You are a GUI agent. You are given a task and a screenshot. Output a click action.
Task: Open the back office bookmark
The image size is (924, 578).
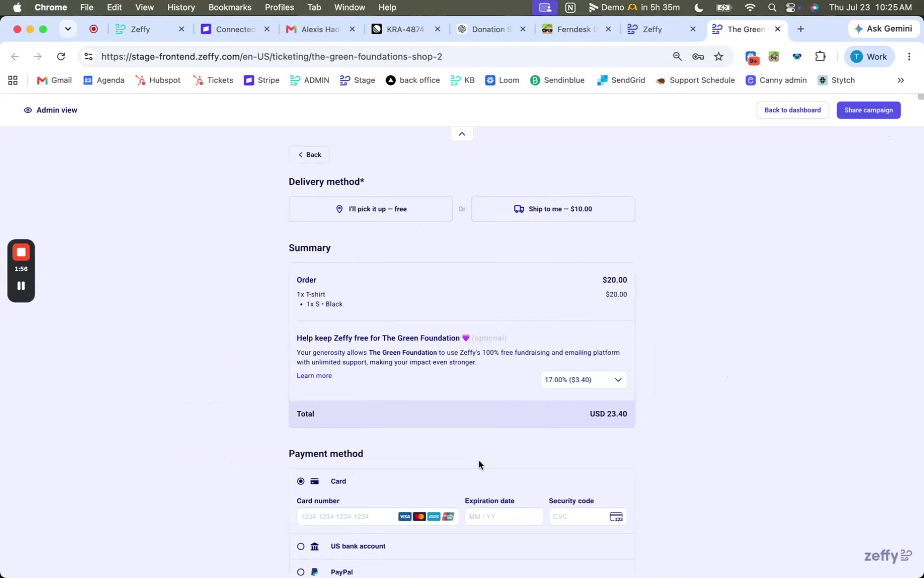(413, 80)
